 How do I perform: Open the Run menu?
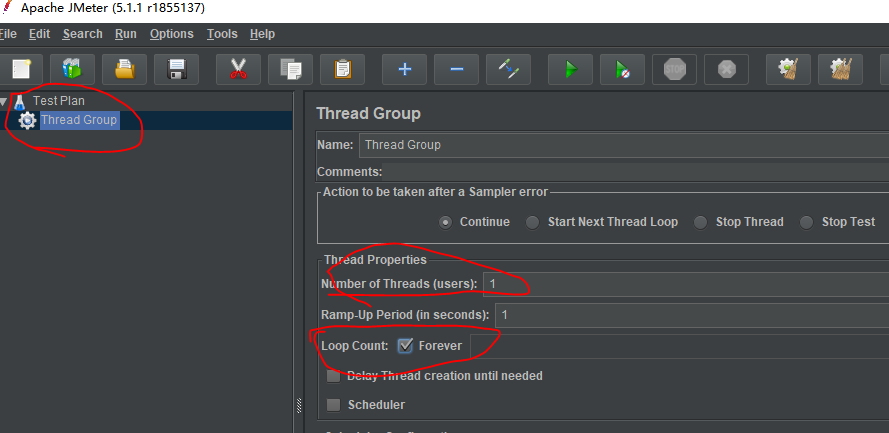126,34
